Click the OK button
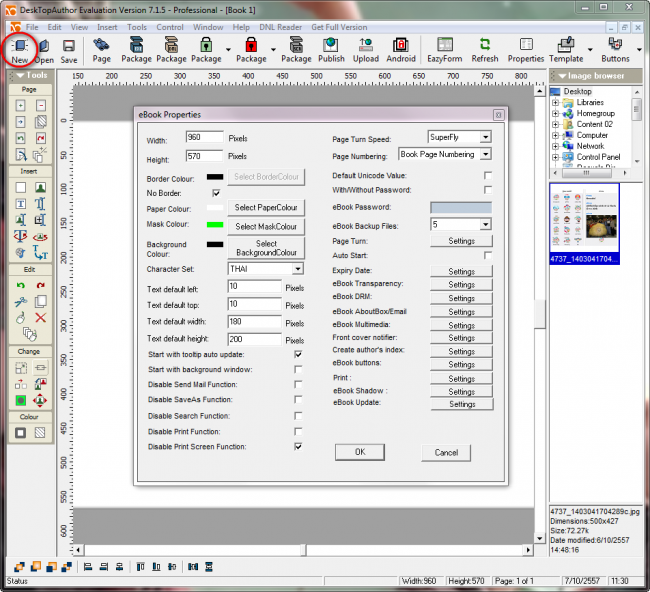Screen dimensions: 650x592 tap(361, 453)
